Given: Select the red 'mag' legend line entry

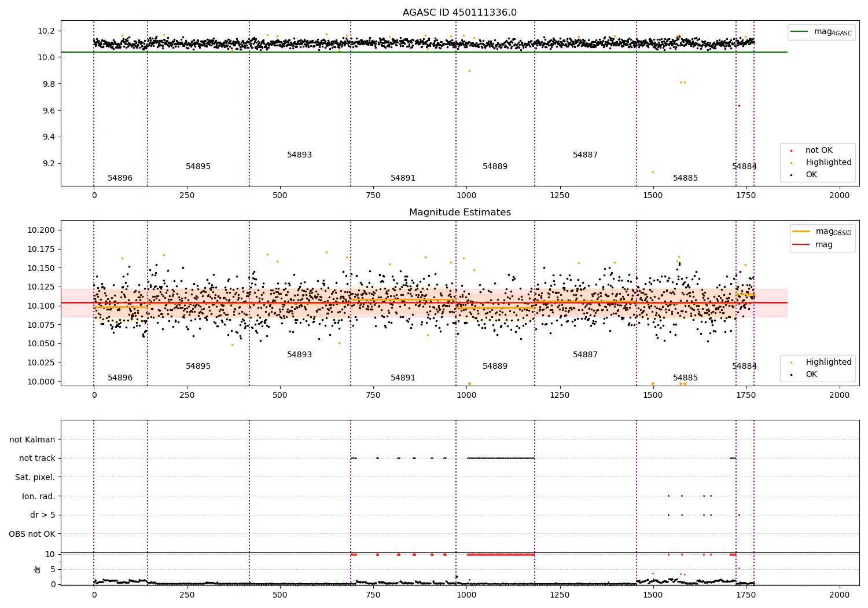Looking at the screenshot, I should [x=812, y=245].
